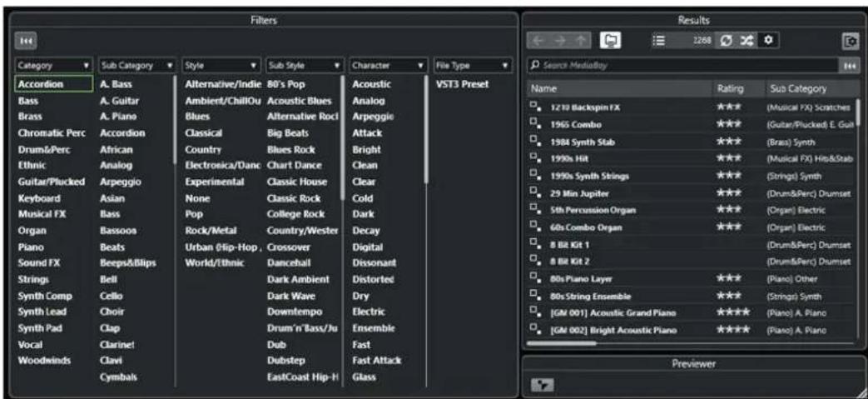Select Accordion in the Category filter
The height and width of the screenshot is (399, 868).
[54, 84]
